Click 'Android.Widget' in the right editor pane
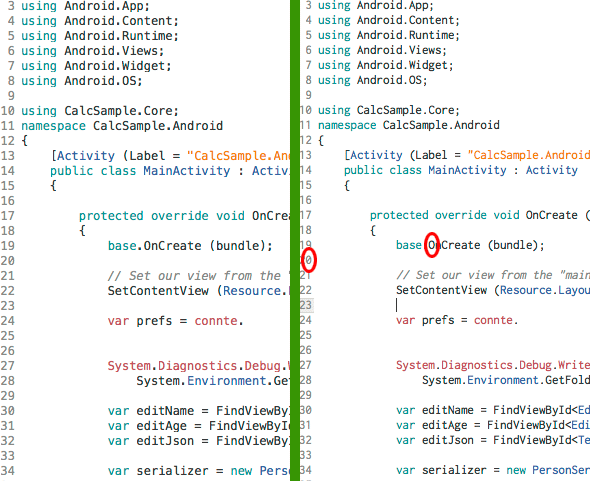This screenshot has width=590, height=481. (402, 65)
